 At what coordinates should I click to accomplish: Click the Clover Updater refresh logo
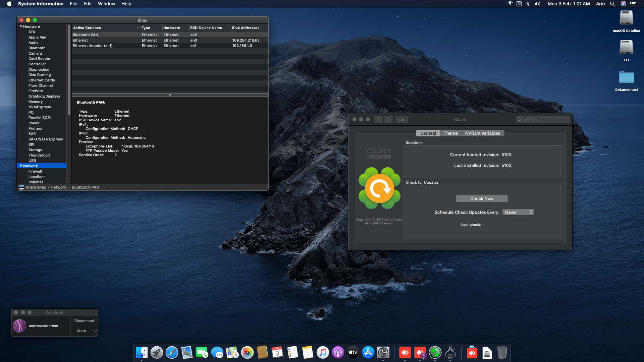tap(379, 188)
